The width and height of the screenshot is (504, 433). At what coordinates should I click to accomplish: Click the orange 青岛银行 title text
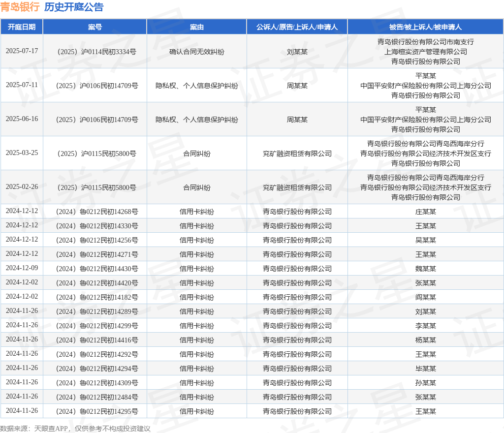click(20, 7)
